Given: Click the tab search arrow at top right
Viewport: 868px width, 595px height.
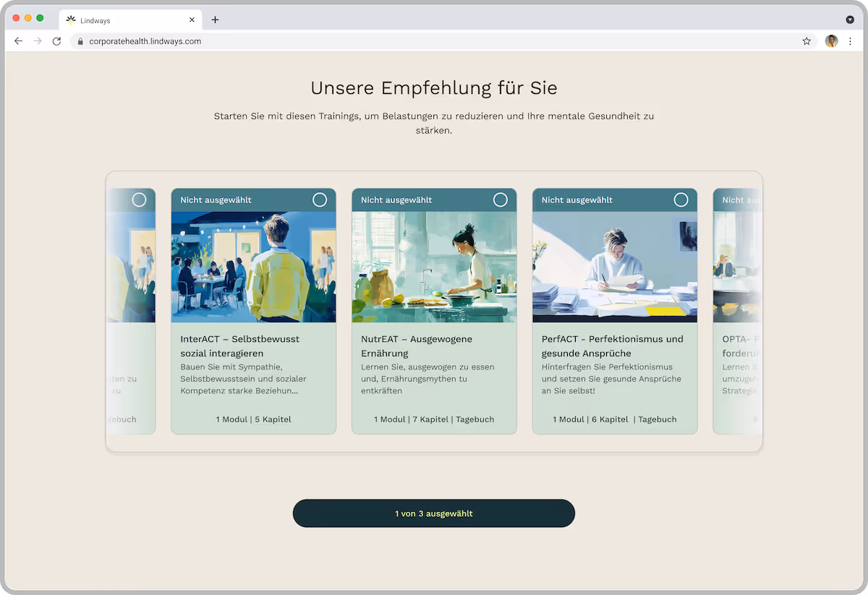Looking at the screenshot, I should pyautogui.click(x=850, y=20).
